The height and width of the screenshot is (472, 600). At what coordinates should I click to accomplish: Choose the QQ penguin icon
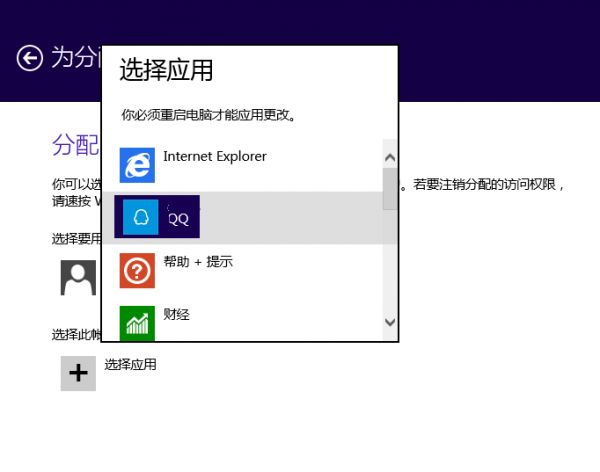click(x=140, y=217)
